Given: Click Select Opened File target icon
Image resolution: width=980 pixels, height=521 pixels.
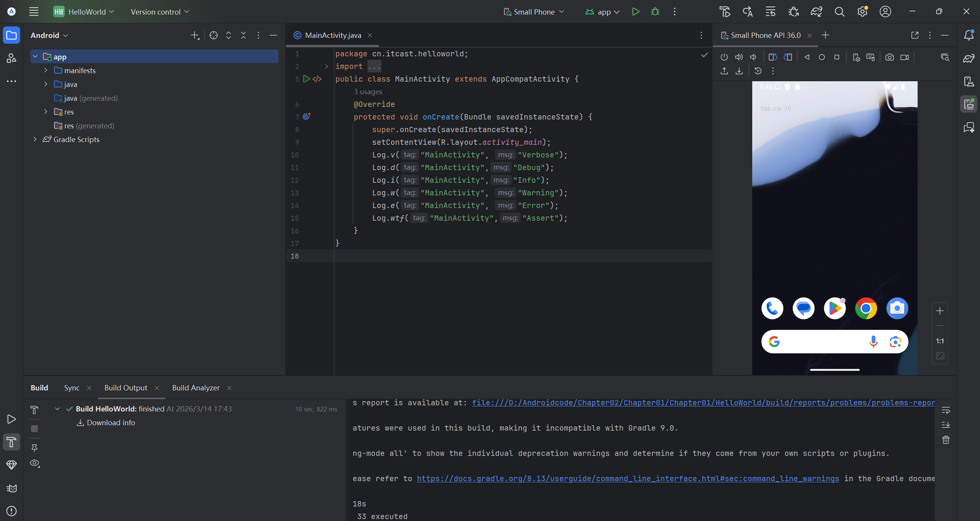Looking at the screenshot, I should 214,35.
